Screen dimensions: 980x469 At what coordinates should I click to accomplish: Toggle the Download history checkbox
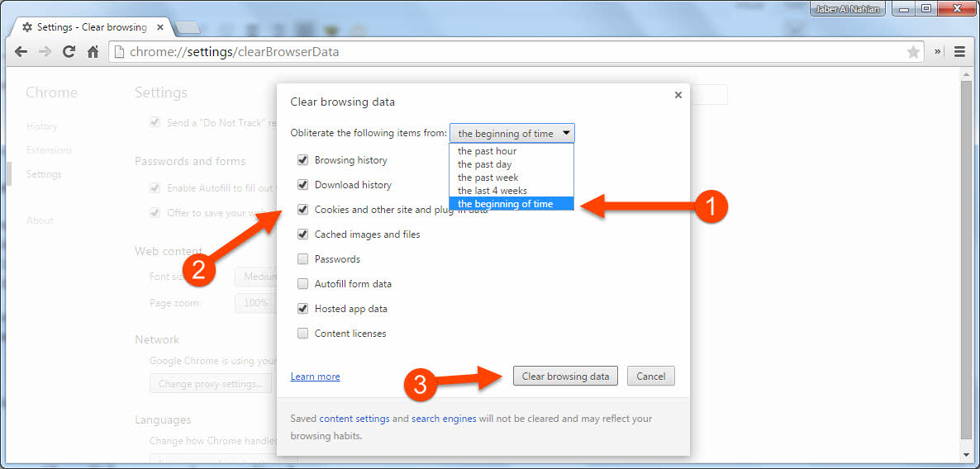(x=303, y=185)
